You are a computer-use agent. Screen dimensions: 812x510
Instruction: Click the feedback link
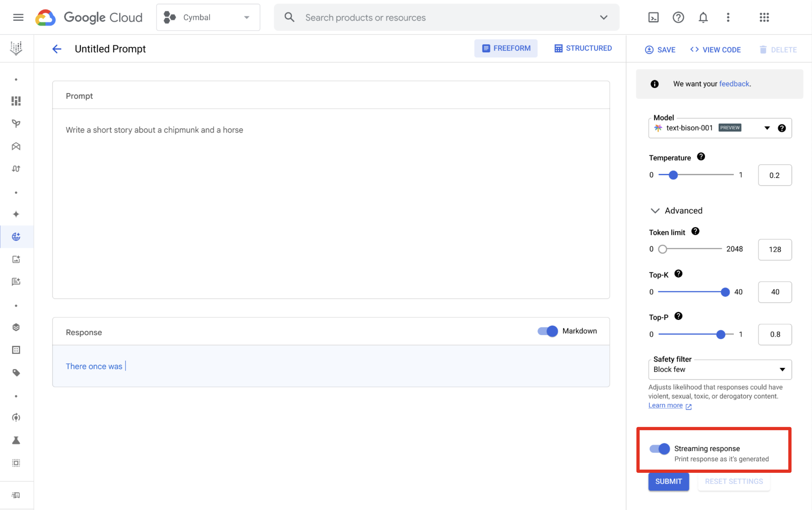point(734,84)
